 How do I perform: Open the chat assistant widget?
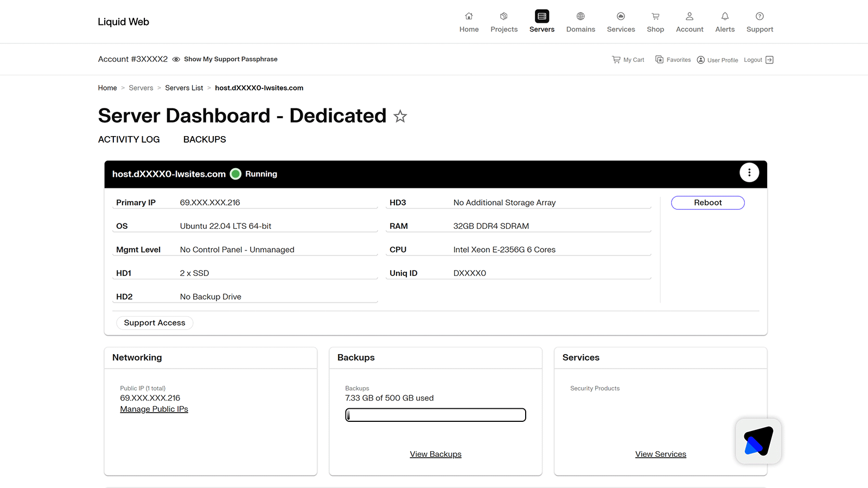click(x=758, y=441)
